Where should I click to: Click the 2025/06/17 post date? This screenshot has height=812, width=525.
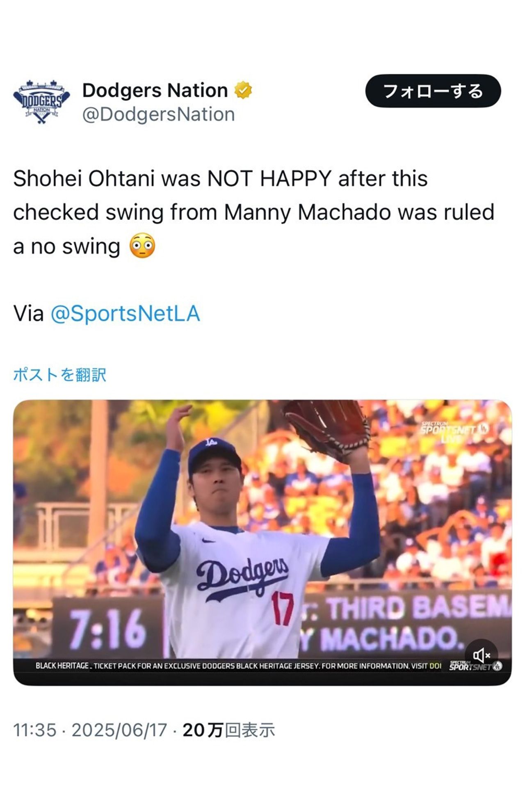click(119, 730)
